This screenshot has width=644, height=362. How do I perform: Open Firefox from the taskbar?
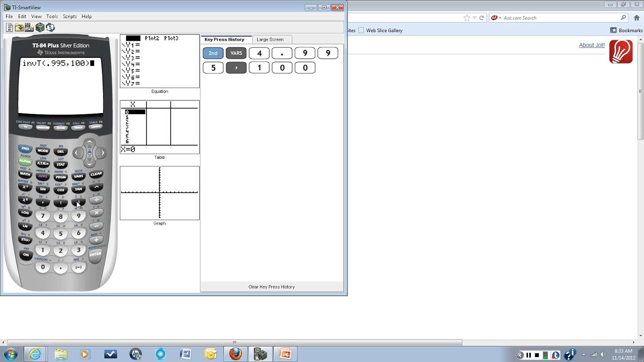click(235, 354)
